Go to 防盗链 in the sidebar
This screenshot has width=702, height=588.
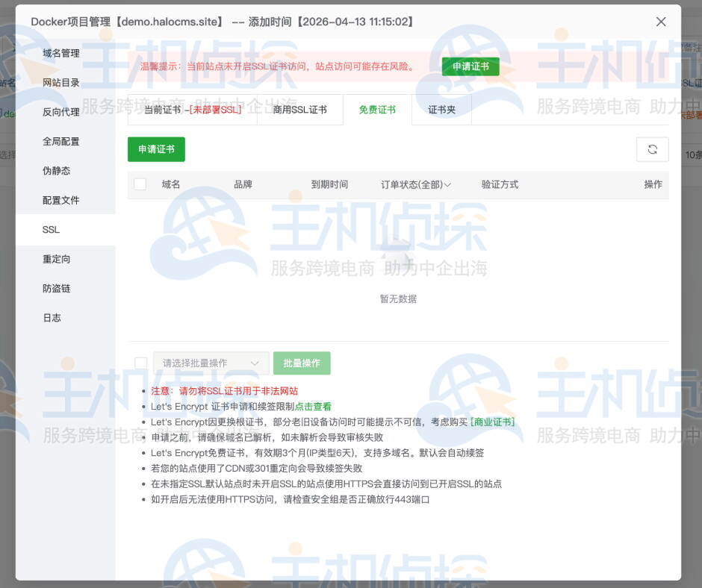(57, 289)
